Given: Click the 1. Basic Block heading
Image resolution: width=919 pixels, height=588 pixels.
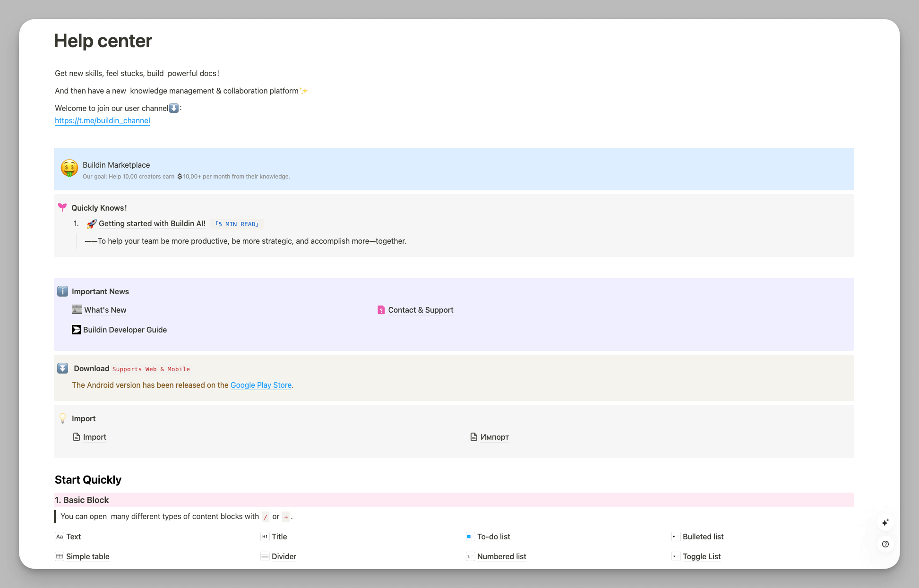Looking at the screenshot, I should pos(82,500).
